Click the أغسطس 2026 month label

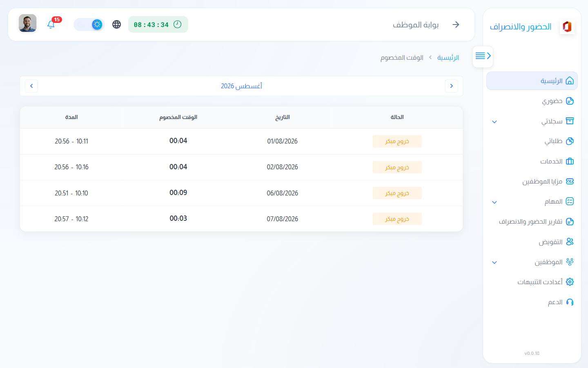[x=241, y=86]
